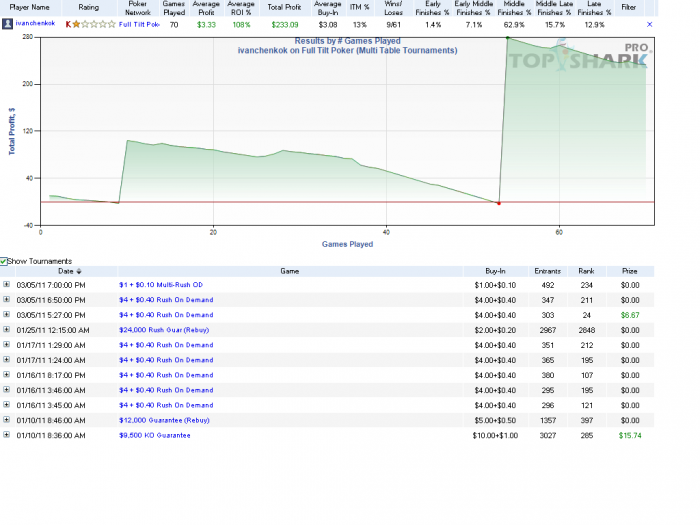Expand the 01/10/11 8:46:00 AM tournament row
This screenshot has width=700, height=525.
click(6, 420)
